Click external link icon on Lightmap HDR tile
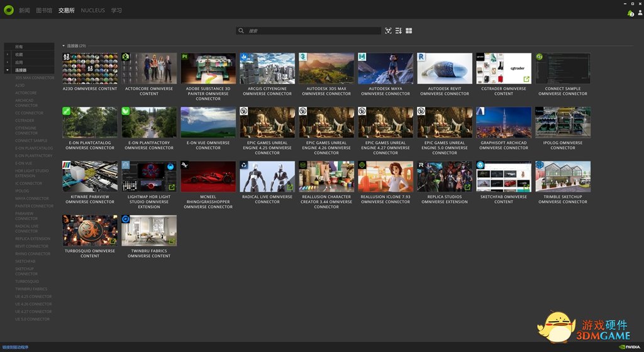Image resolution: width=644 pixels, height=352 pixels. (x=172, y=187)
